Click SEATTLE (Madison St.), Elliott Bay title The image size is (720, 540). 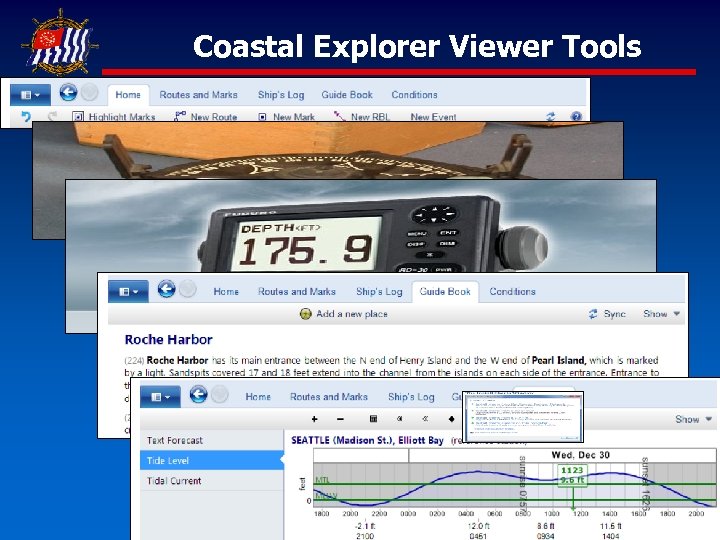tap(367, 440)
